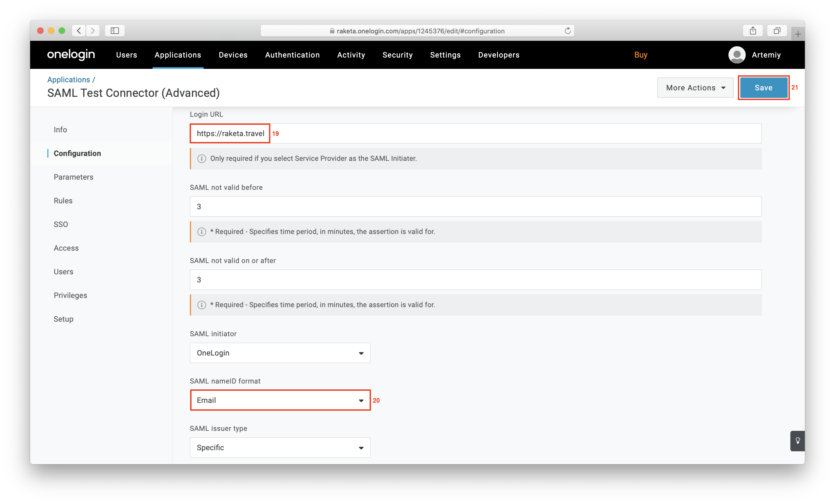835x504 pixels.
Task: Click the browser forward arrow
Action: click(93, 31)
